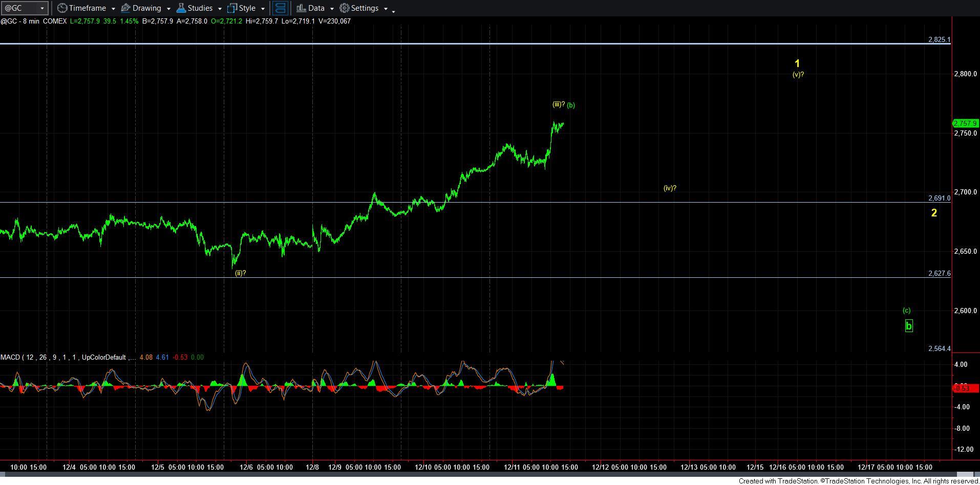980x485 pixels.
Task: Select the 2,627.6 horizontal line label
Action: coord(939,274)
